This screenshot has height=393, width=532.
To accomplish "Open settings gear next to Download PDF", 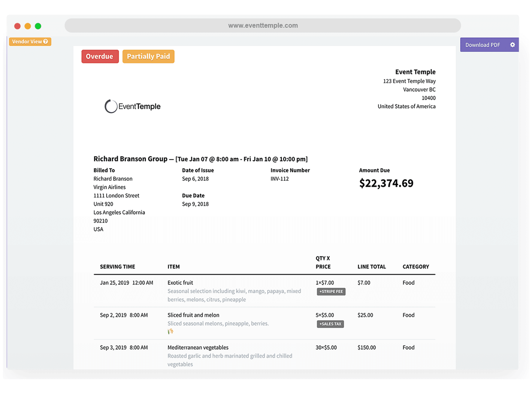I will click(512, 45).
